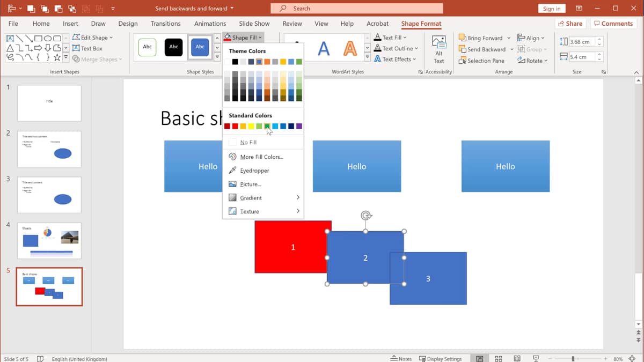Open the Alt Text pane
The height and width of the screenshot is (362, 644).
(x=439, y=50)
